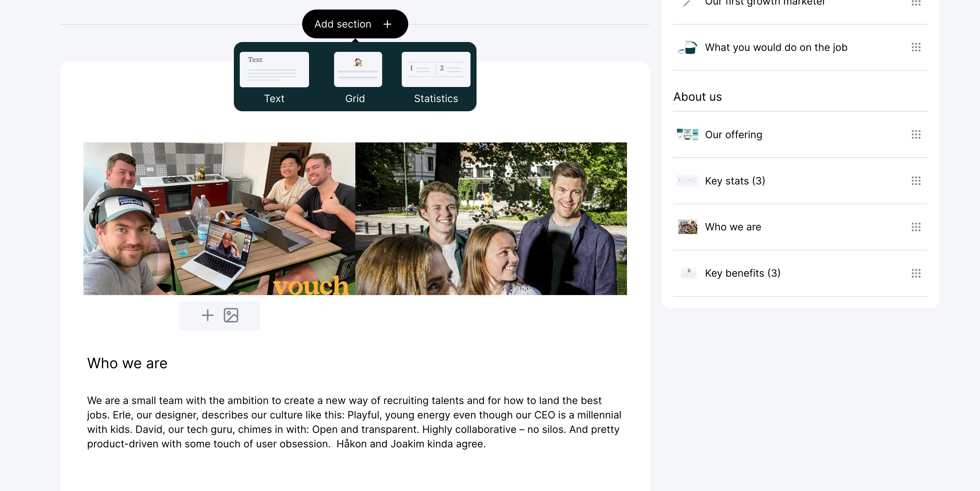
Task: Grab the drag handle for Key benefits
Action: [x=915, y=273]
